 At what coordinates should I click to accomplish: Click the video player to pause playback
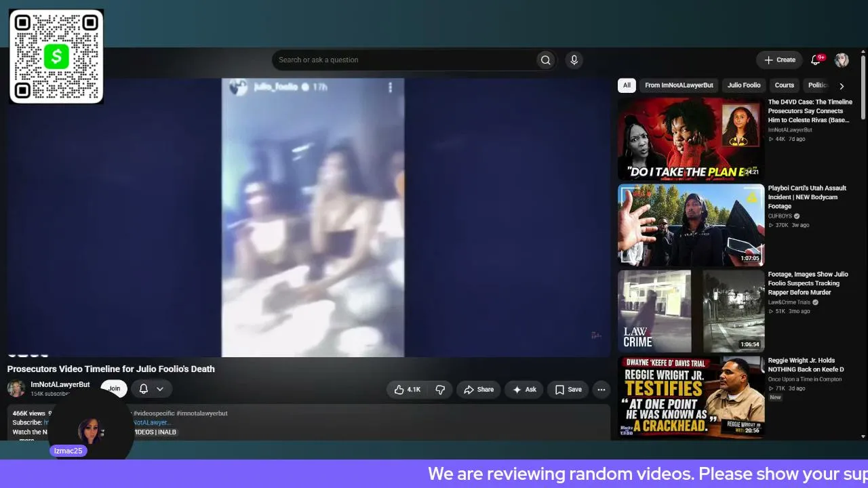[309, 218]
